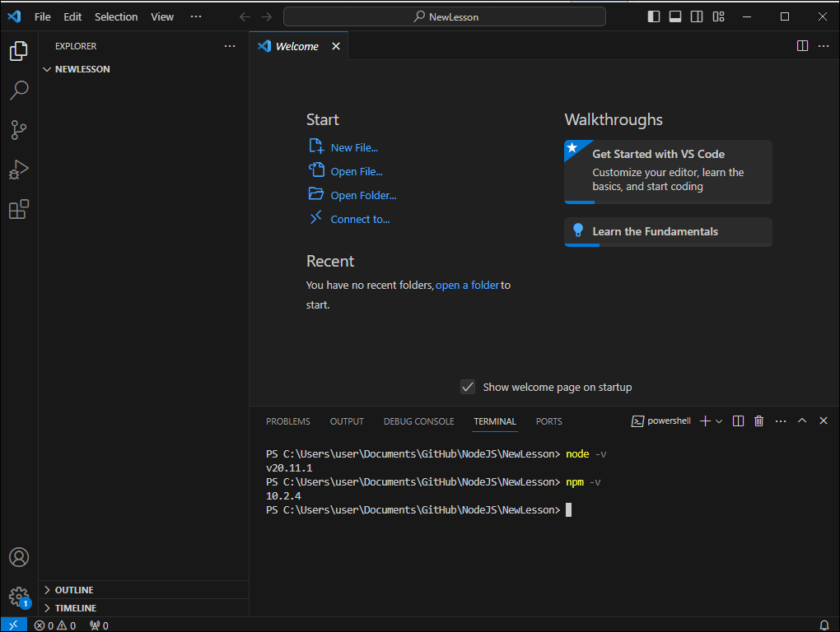Open the File menu
This screenshot has height=632, width=840.
42,16
